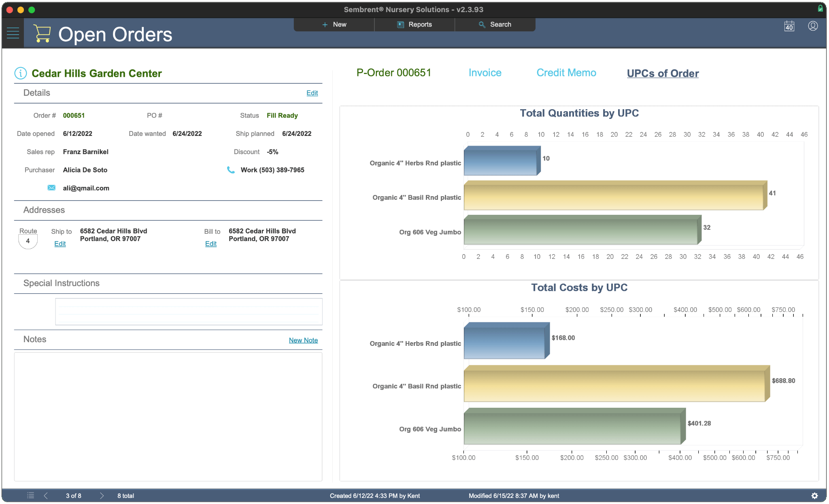Open the calendar icon showing 40
Image resolution: width=829 pixels, height=504 pixels.
click(x=789, y=26)
